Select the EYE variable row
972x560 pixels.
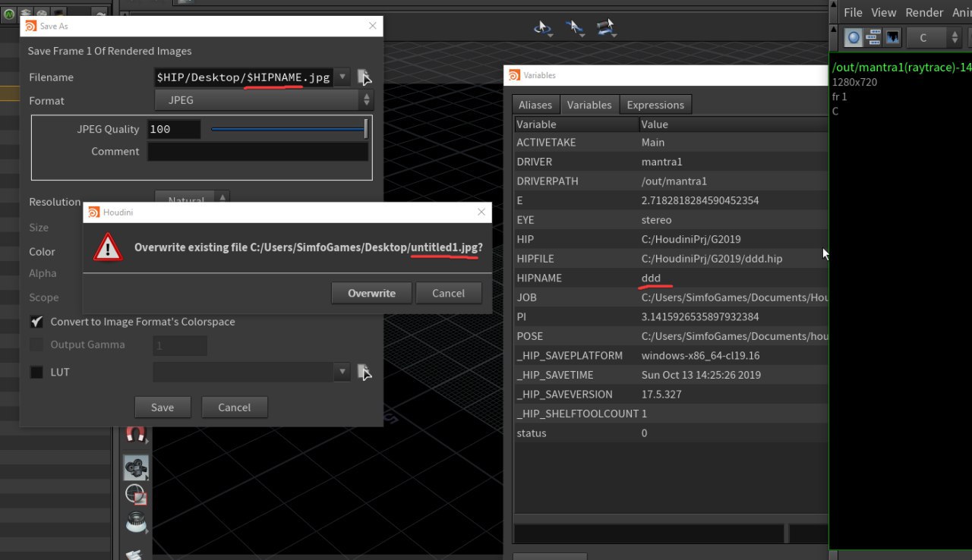pos(671,220)
